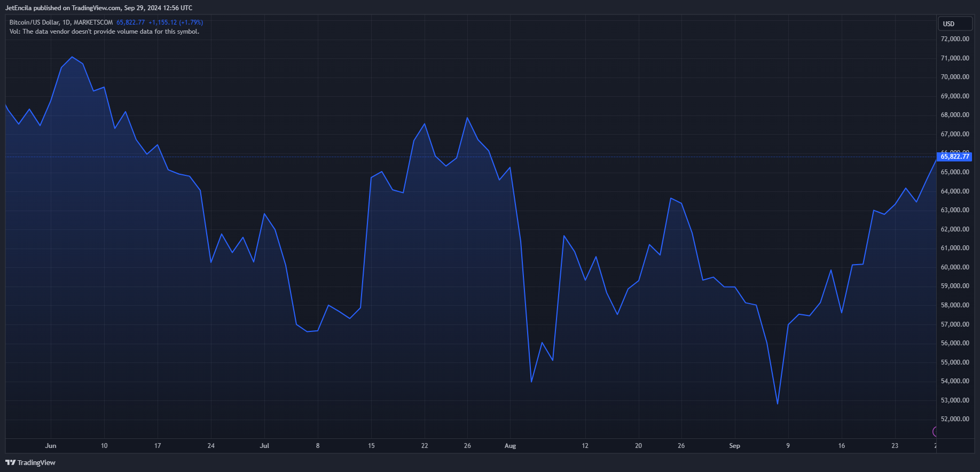This screenshot has width=980, height=472.
Task: Select the Sep marker on the time axis
Action: click(x=734, y=446)
